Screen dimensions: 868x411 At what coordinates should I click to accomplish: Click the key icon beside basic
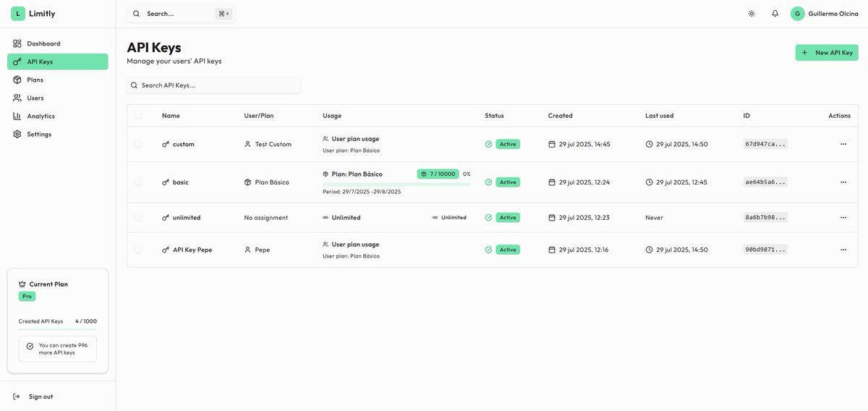[166, 182]
